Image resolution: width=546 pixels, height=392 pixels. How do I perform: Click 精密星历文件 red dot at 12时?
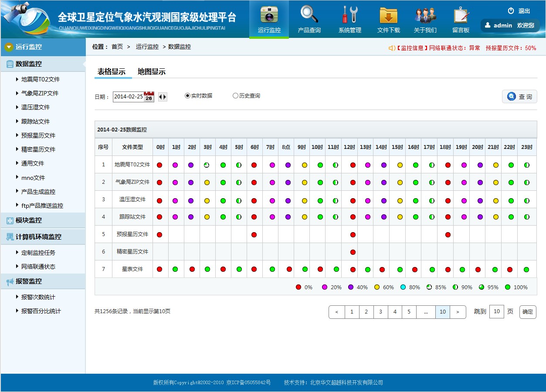click(x=353, y=252)
